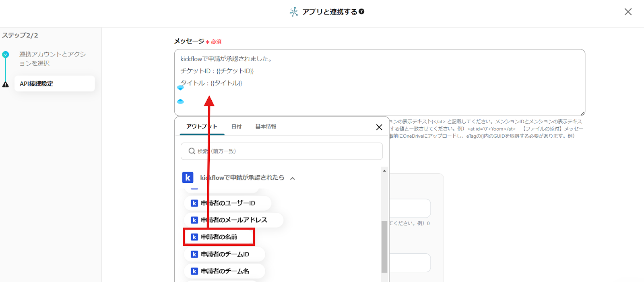
Task: Click the kickflow icon on 申請者のチーム名 chip
Action: [x=194, y=271]
